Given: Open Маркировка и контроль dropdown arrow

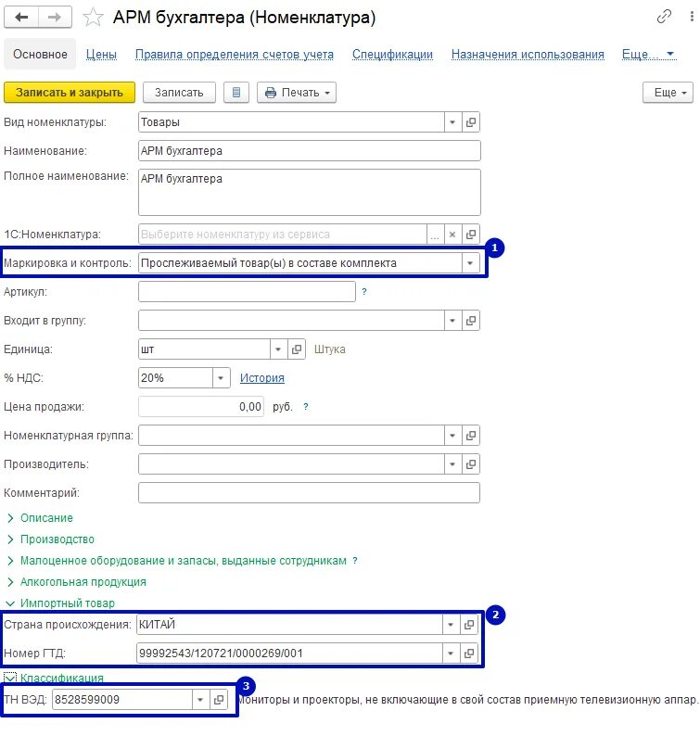Looking at the screenshot, I should point(470,263).
